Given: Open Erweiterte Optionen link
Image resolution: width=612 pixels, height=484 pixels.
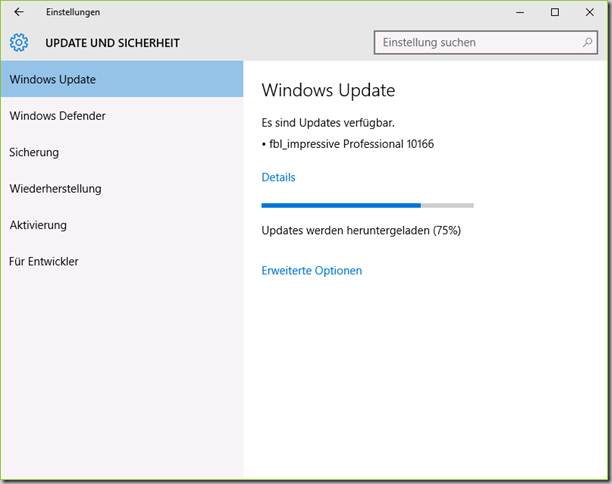Looking at the screenshot, I should pos(311,270).
